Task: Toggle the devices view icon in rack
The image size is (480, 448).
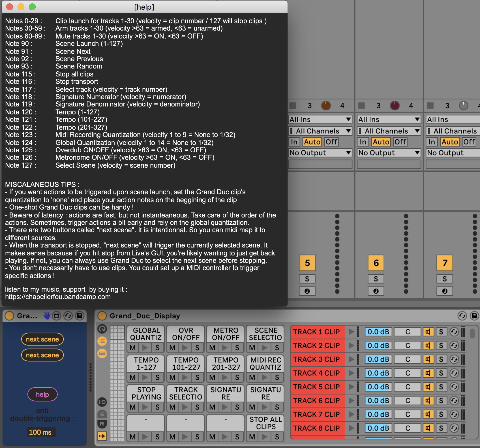Action: coord(102,353)
